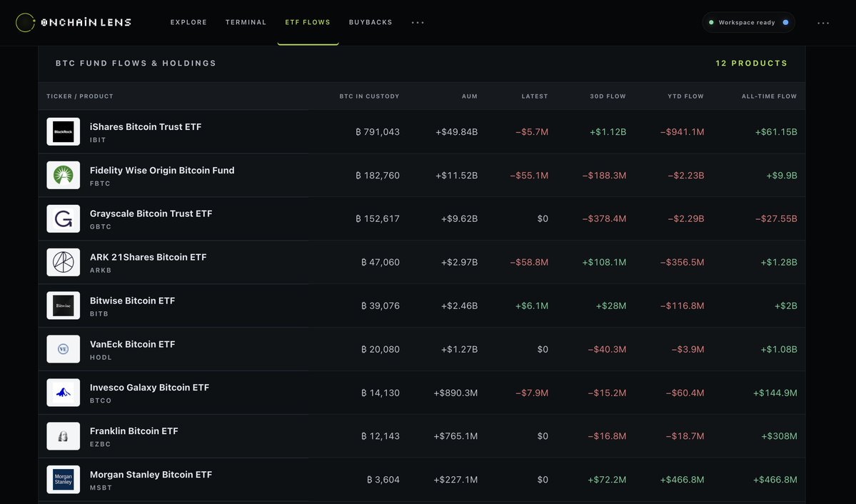Viewport: 856px width, 504px height.
Task: Click the HODL YTD flow '−$3.9M'
Action: tap(688, 349)
